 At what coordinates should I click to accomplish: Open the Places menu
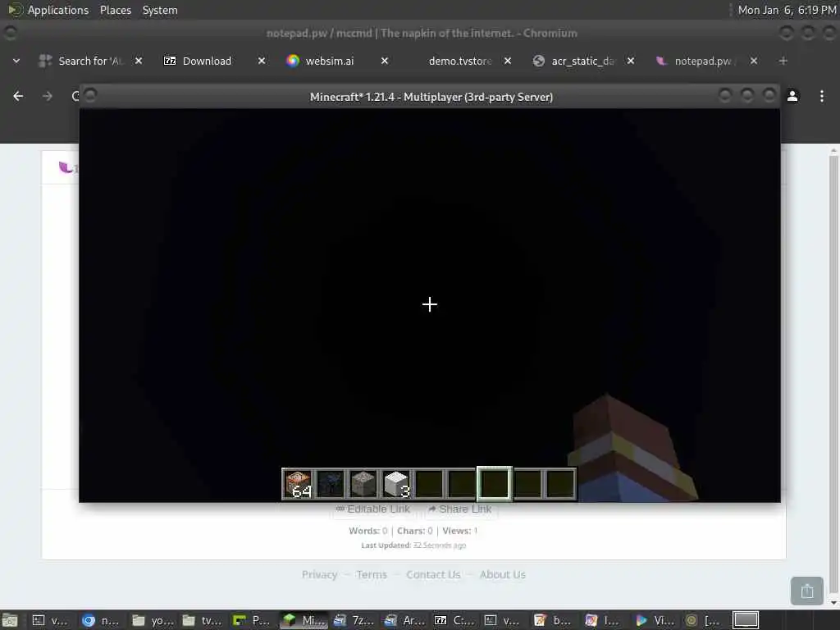116,10
